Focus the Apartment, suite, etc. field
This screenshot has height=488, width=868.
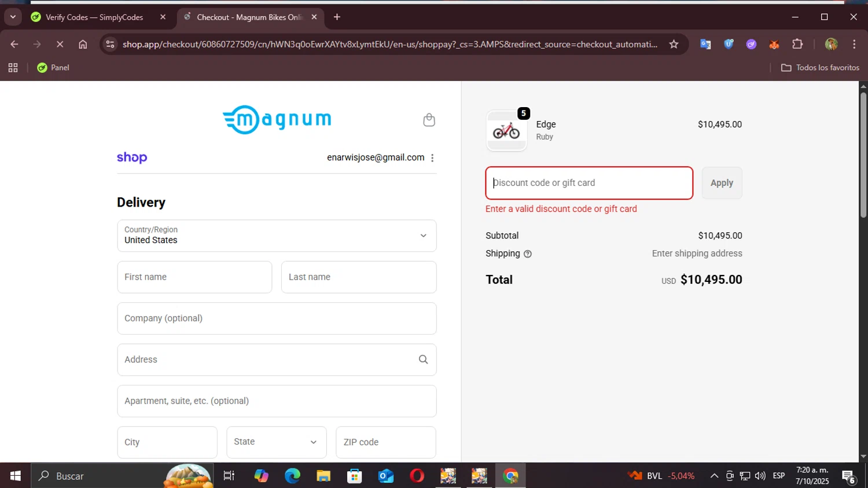tap(277, 401)
